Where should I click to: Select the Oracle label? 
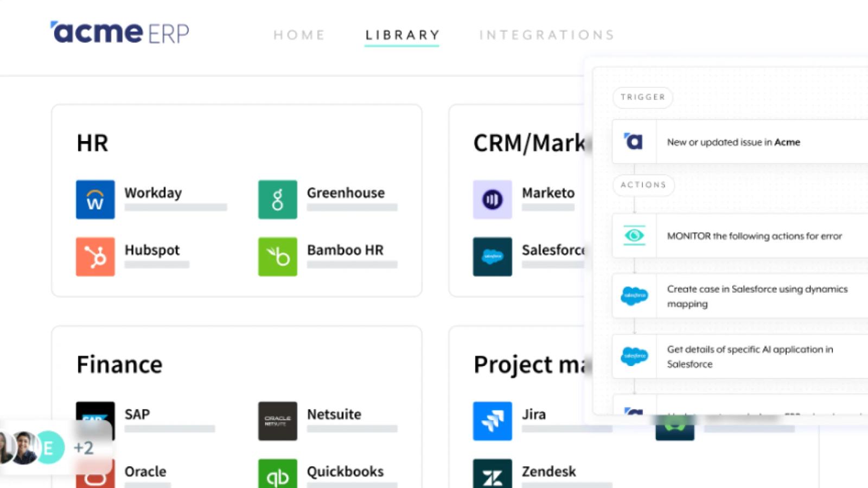(x=145, y=472)
